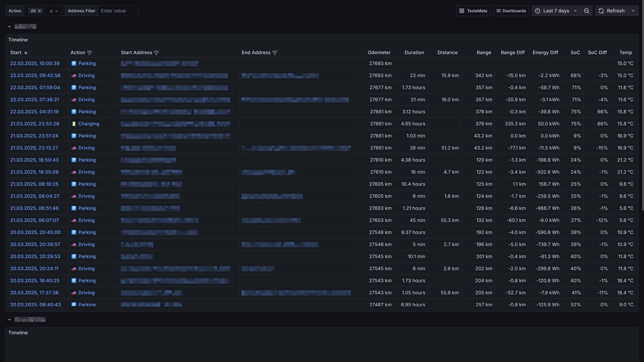Click the Address Filter input field
Image resolution: width=644 pixels, height=362 pixels.
point(118,11)
